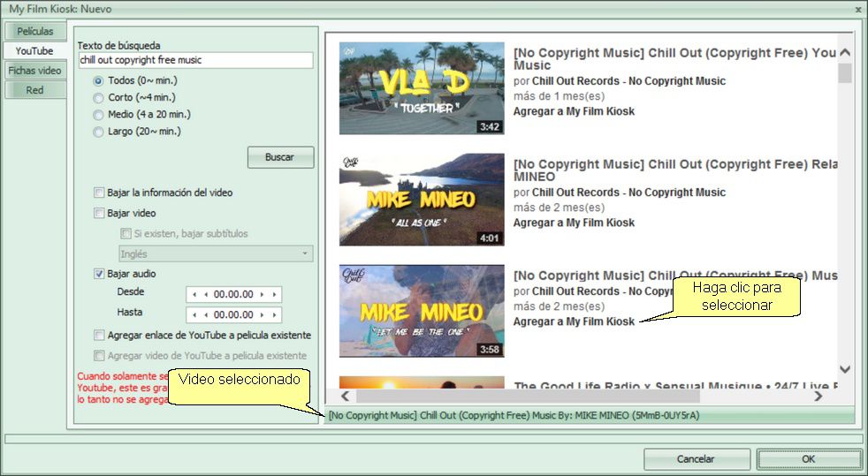The image size is (868, 476).
Task: Click Desde field leftmost back arrow
Action: (194, 295)
